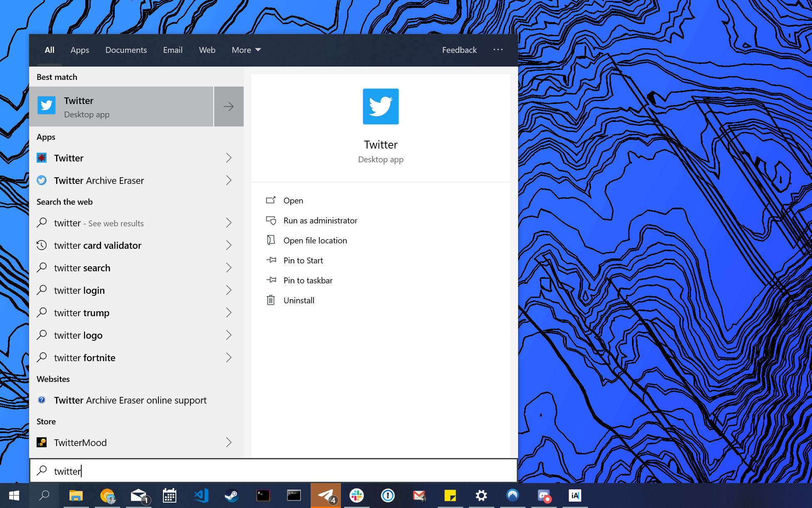Open the three-dot options menu
812x508 pixels.
(498, 50)
